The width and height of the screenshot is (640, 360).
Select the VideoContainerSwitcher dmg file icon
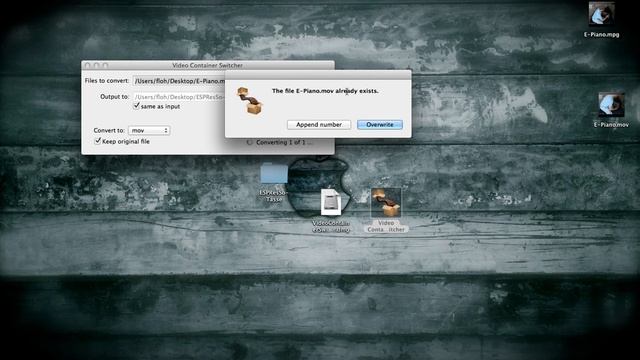click(x=331, y=202)
